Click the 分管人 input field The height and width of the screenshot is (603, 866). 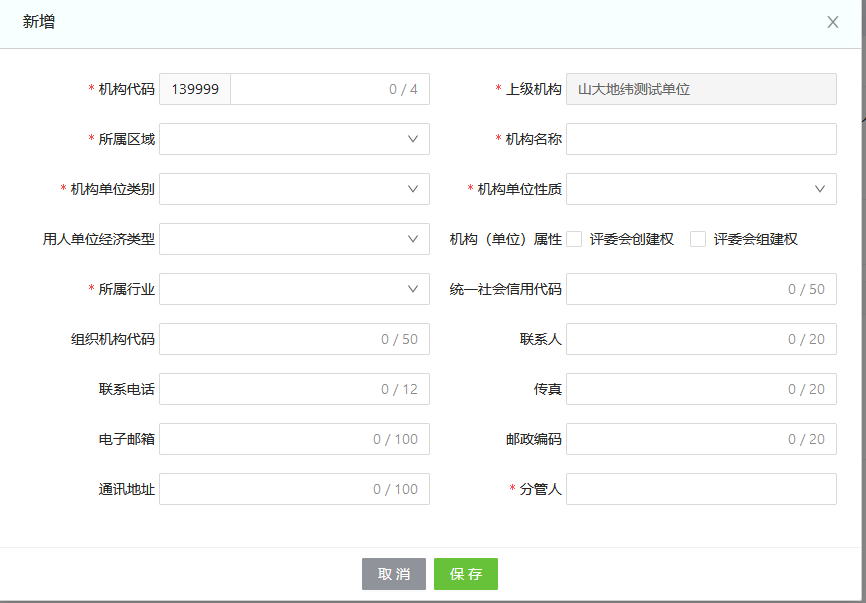click(x=701, y=489)
